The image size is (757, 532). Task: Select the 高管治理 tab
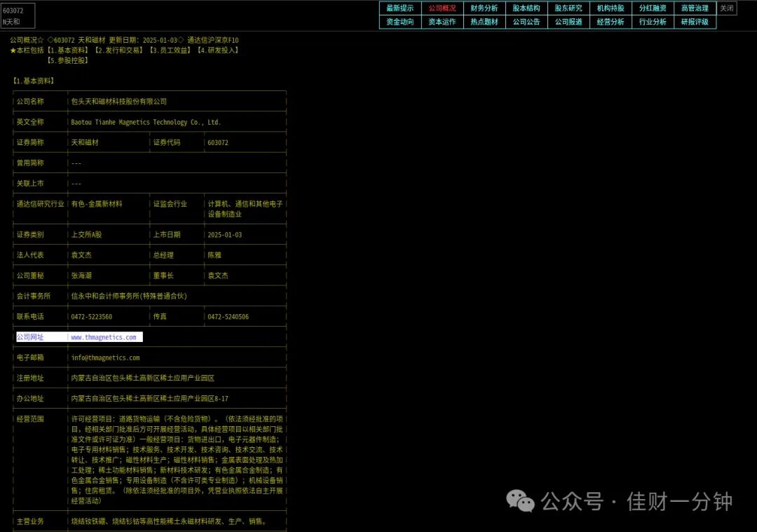point(695,8)
